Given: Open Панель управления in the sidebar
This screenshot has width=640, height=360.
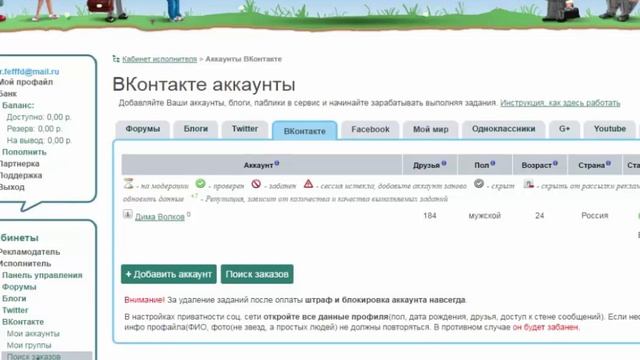Looking at the screenshot, I should 42,276.
